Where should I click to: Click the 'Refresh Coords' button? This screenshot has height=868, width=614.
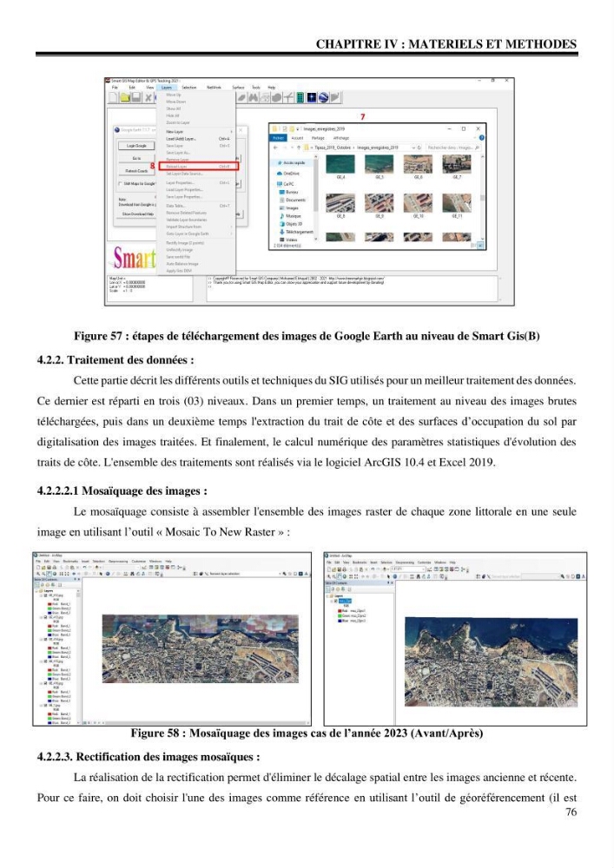(x=136, y=171)
